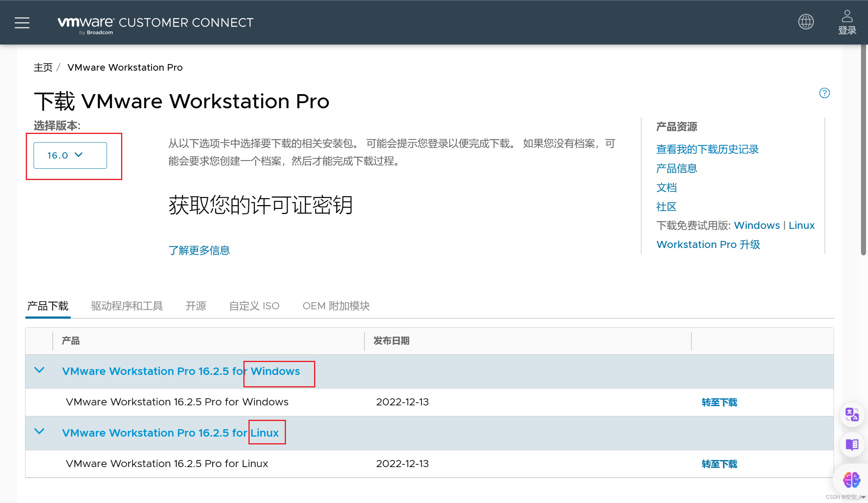
Task: Open the 文档 link
Action: tap(666, 187)
